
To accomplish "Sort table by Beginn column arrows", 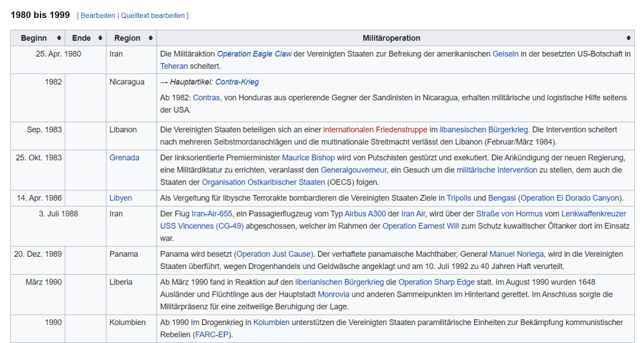I will 59,38.
